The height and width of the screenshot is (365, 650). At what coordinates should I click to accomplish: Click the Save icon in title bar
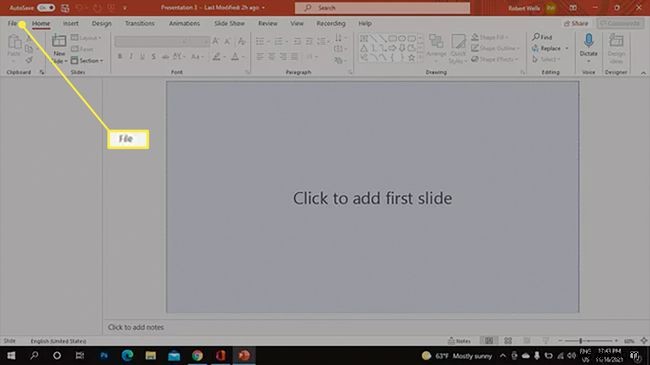click(65, 8)
